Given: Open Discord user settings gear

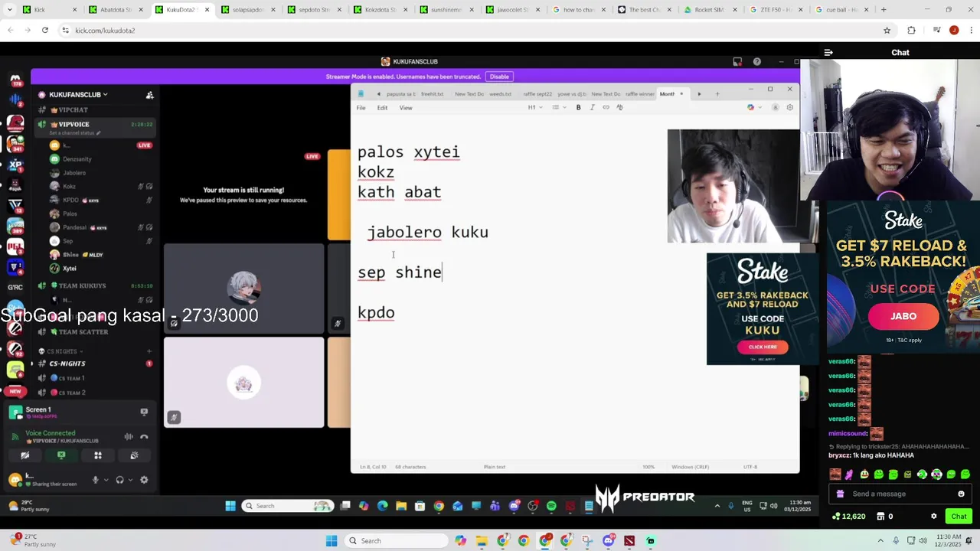Looking at the screenshot, I should click(144, 480).
